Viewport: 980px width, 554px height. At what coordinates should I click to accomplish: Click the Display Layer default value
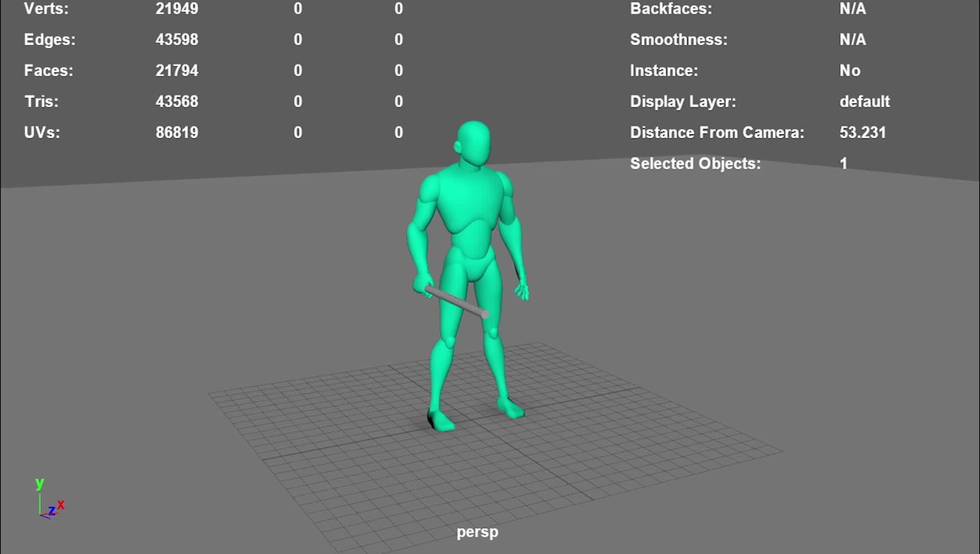coord(864,102)
